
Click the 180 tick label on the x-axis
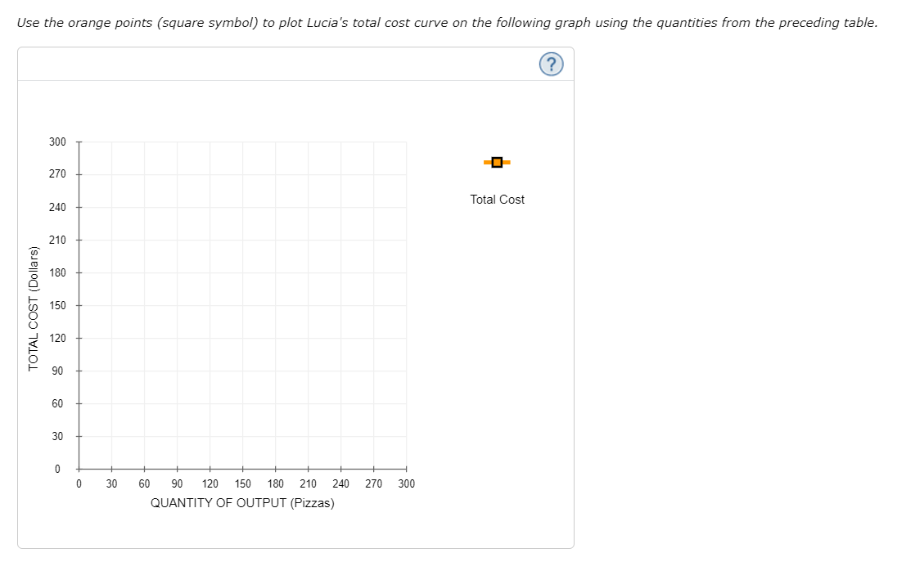coord(276,483)
